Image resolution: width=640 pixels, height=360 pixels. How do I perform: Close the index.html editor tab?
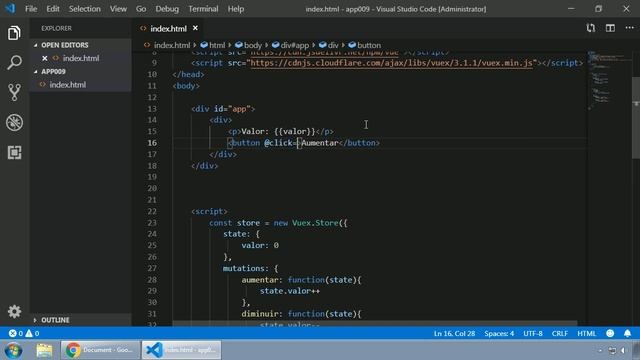coord(195,28)
